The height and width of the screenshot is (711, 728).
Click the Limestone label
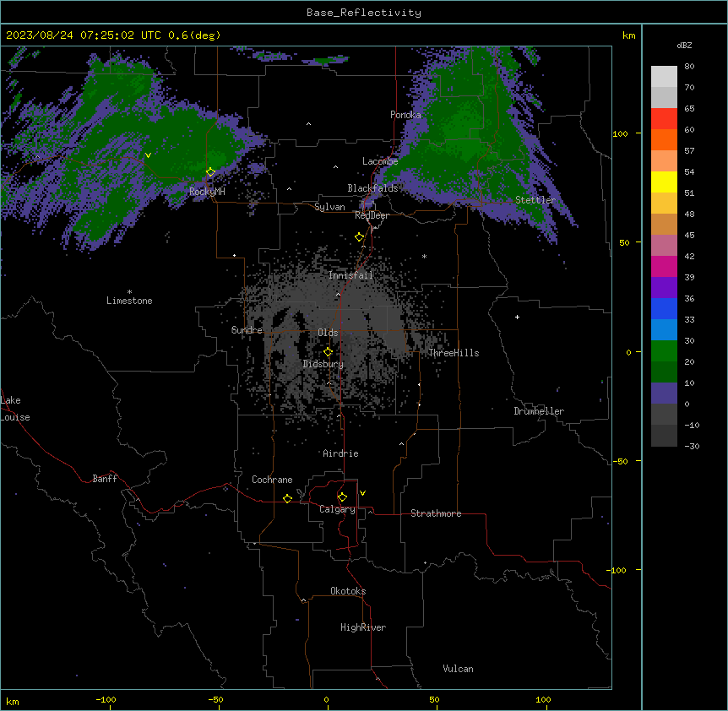pos(129,301)
